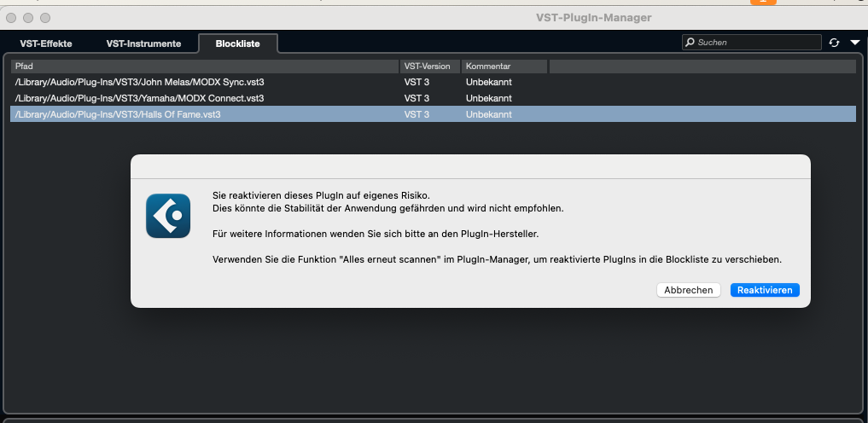
Task: Select the MODX Sync.vst3 row
Action: point(433,83)
